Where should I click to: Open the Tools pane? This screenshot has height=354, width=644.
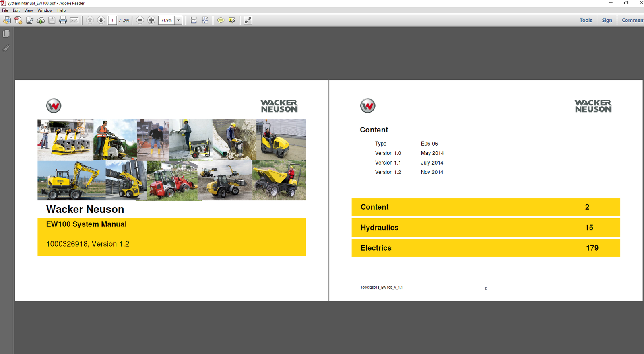coord(586,20)
